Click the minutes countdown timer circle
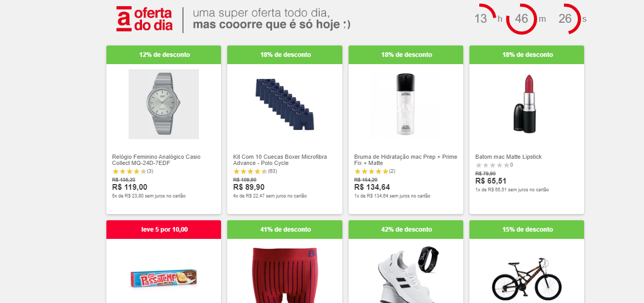 pyautogui.click(x=522, y=19)
